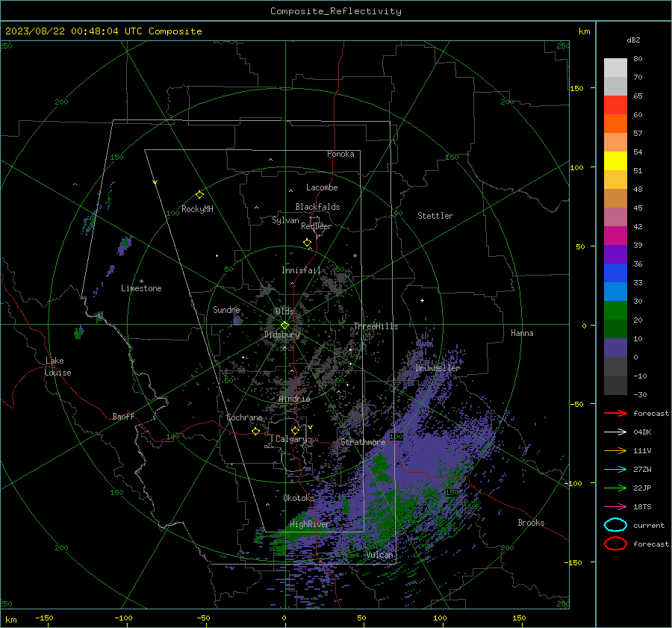672x628 pixels.
Task: Select the cyan 27ZW arrow icon
Action: coord(615,469)
